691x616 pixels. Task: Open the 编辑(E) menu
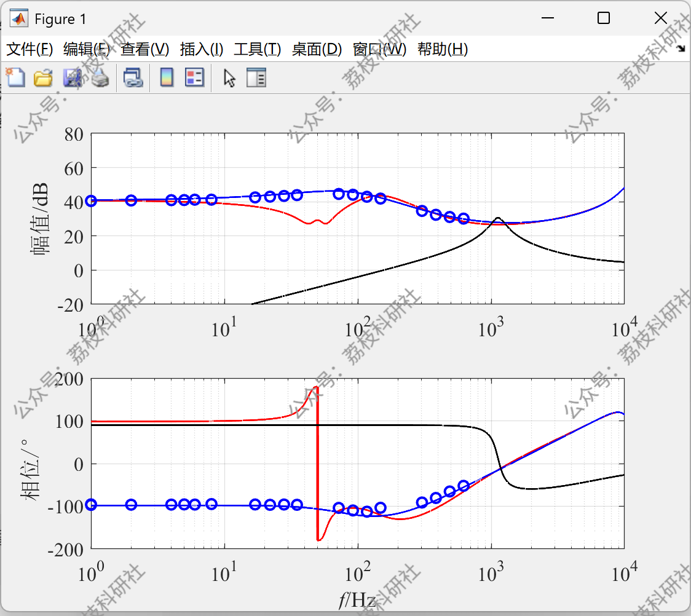point(86,49)
